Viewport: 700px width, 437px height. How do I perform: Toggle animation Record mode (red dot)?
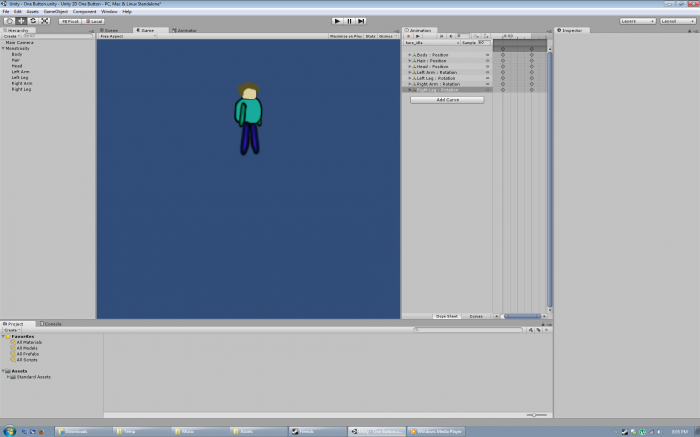(x=408, y=36)
